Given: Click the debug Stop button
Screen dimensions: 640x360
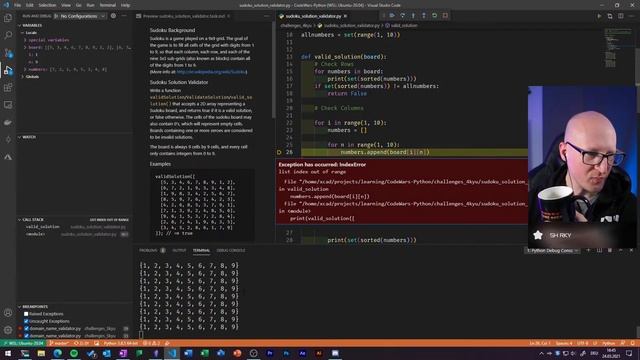Looking at the screenshot, I should [445, 16].
